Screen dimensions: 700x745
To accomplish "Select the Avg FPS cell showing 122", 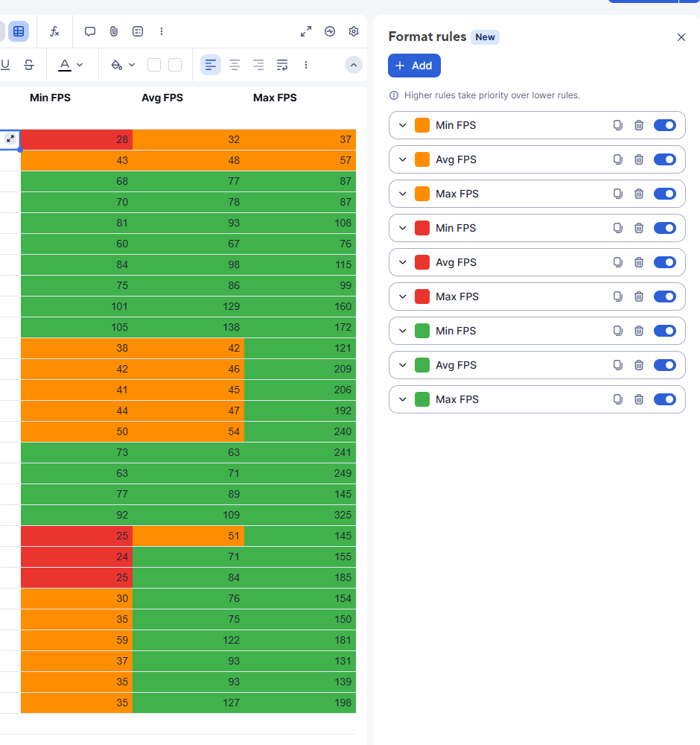I will coord(188,640).
